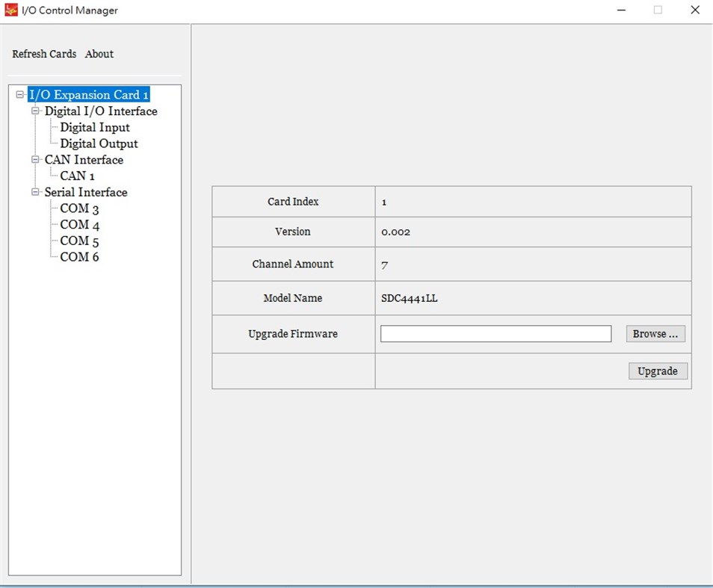713x588 pixels.
Task: Open the COM 5 port
Action: 79,241
